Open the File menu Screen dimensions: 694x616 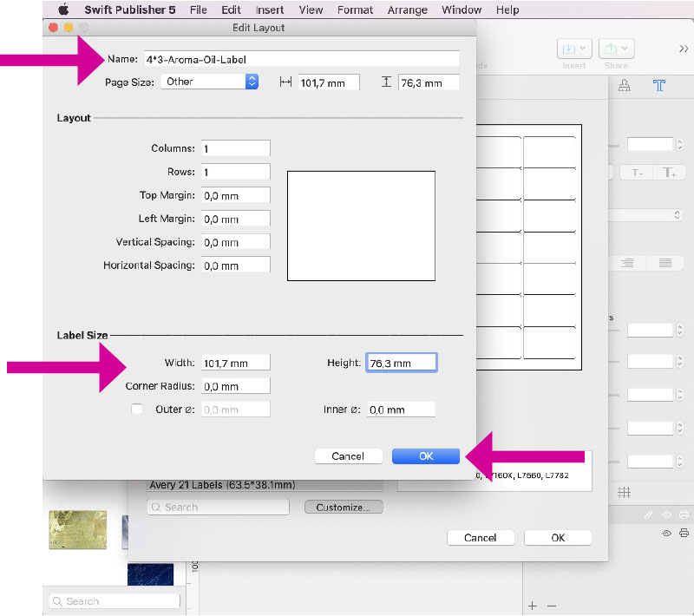199,10
